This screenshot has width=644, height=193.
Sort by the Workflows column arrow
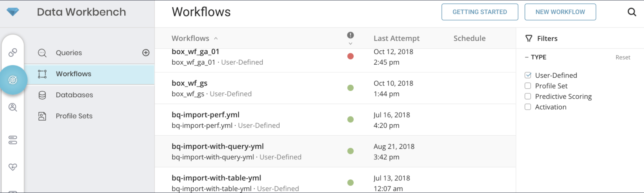point(216,38)
